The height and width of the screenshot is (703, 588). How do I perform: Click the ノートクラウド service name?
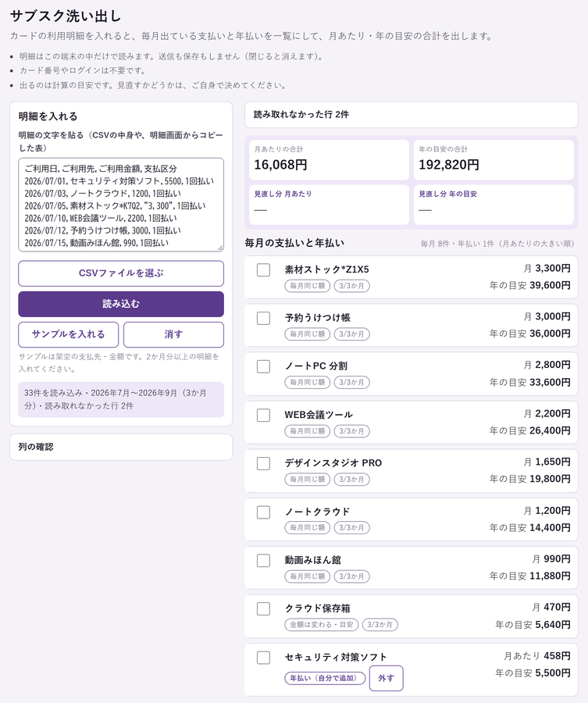pos(317,512)
